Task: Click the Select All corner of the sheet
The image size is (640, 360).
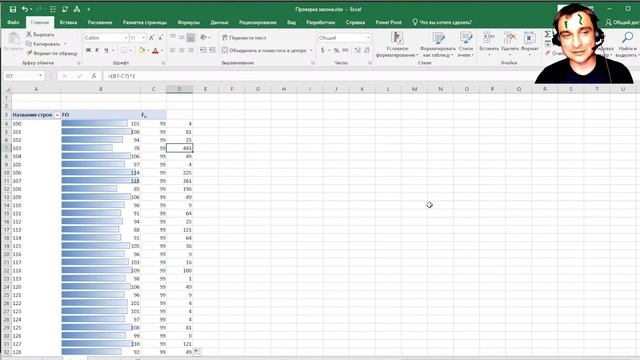Action: click(7, 89)
